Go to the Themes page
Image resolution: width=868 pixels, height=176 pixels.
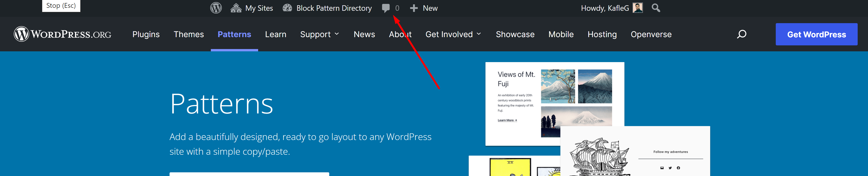189,34
